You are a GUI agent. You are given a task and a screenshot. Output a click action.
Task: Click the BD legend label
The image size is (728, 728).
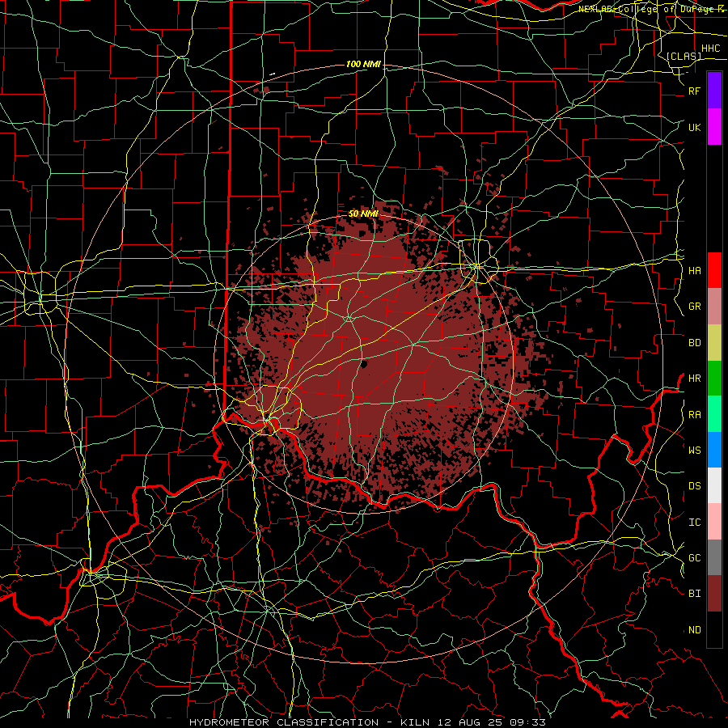(x=694, y=343)
